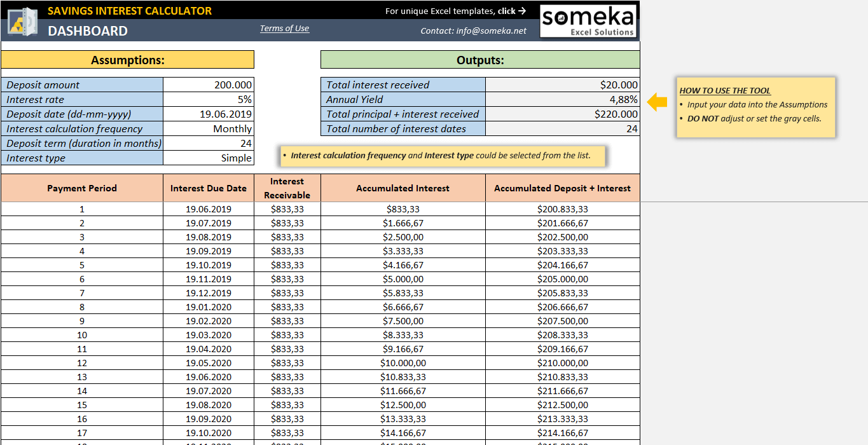The image size is (868, 445).
Task: Click the Annual Yield 4,88% cell
Action: click(x=562, y=100)
